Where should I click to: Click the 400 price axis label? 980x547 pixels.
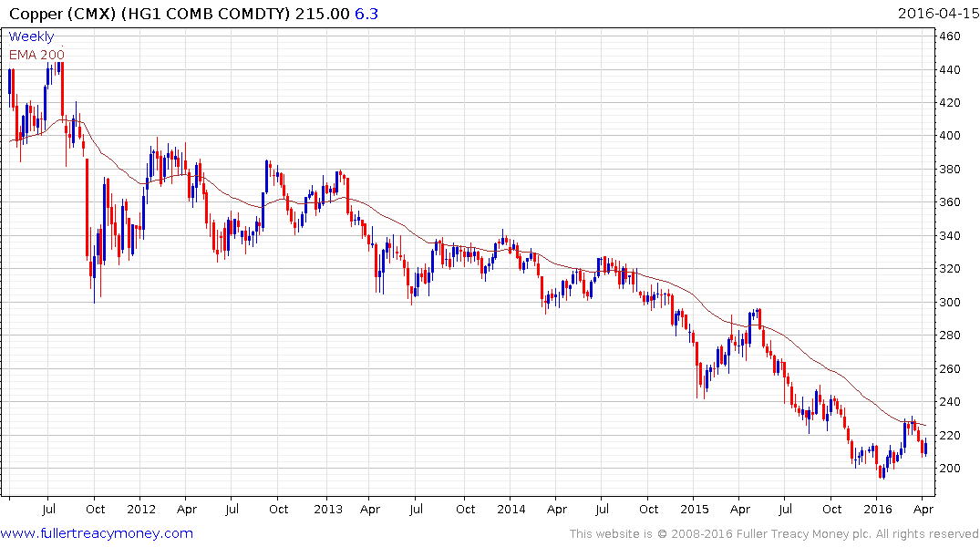pos(950,136)
